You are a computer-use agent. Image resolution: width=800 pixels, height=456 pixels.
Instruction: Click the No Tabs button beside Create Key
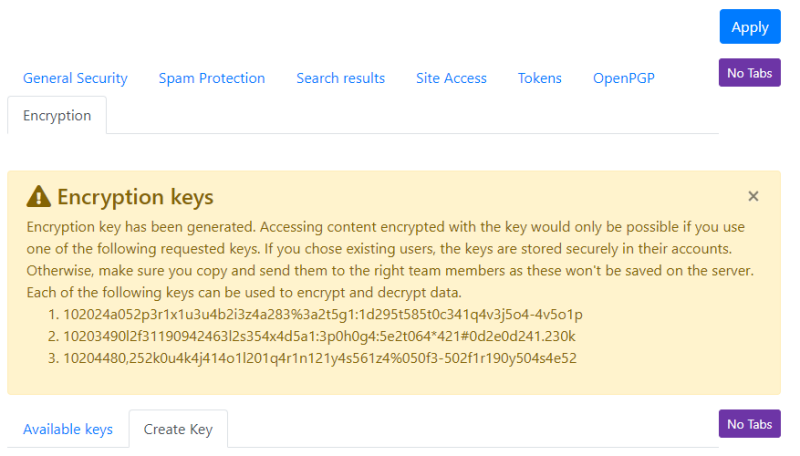pos(749,424)
